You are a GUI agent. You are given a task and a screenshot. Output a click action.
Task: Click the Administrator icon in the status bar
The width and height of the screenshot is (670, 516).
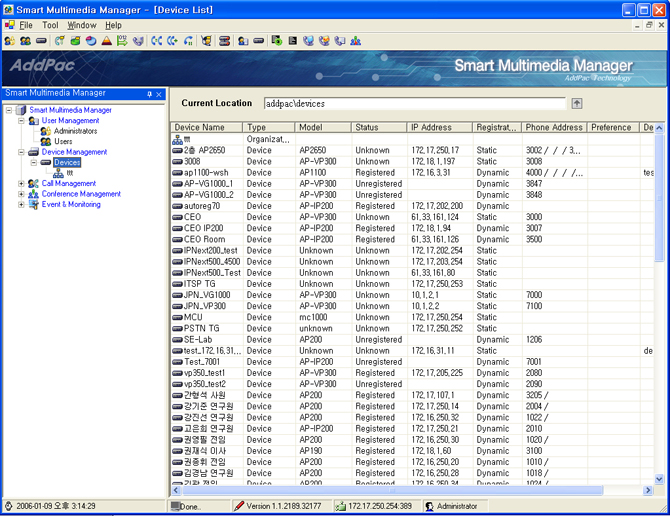(430, 507)
